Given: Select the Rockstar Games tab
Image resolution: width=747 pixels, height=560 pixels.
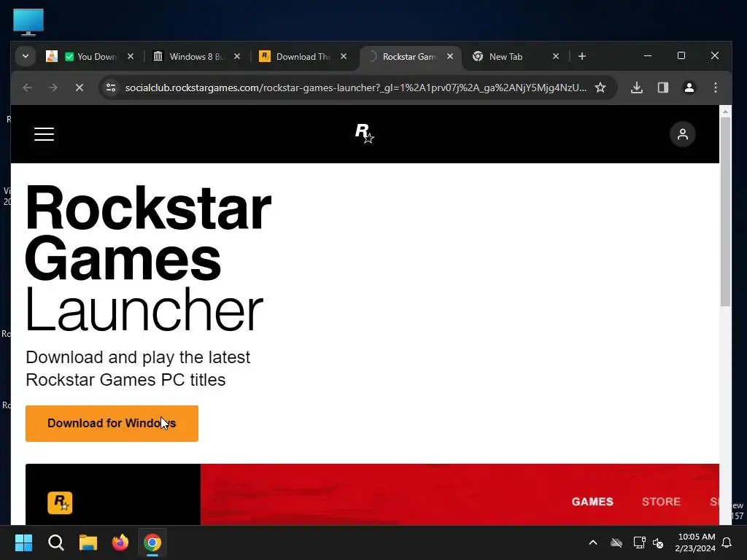Looking at the screenshot, I should pyautogui.click(x=409, y=56).
